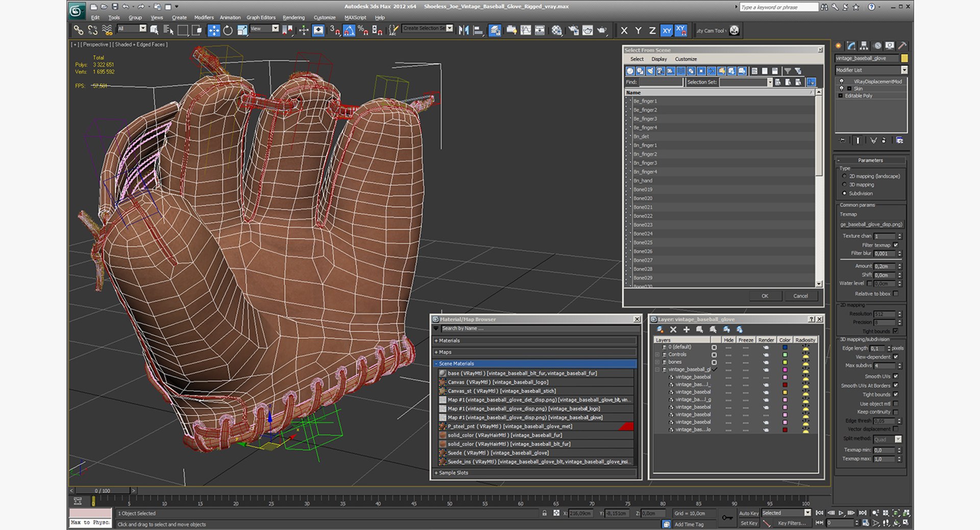Expand Sample Slots group
The image size is (980, 530).
point(534,473)
